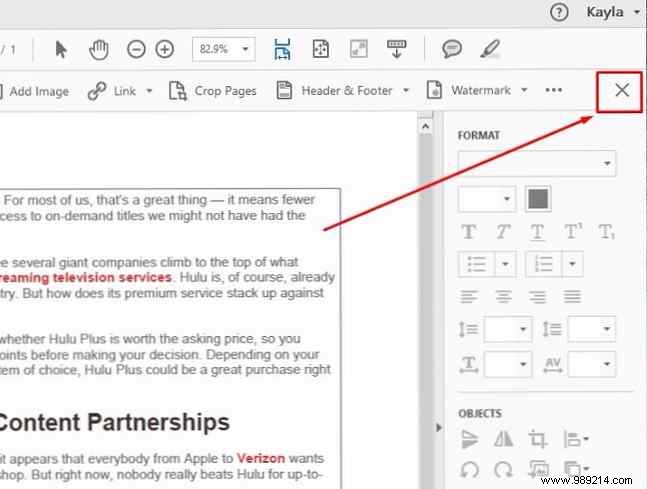This screenshot has height=489, width=647.
Task: Expand bulleted list style options
Action: (x=505, y=264)
